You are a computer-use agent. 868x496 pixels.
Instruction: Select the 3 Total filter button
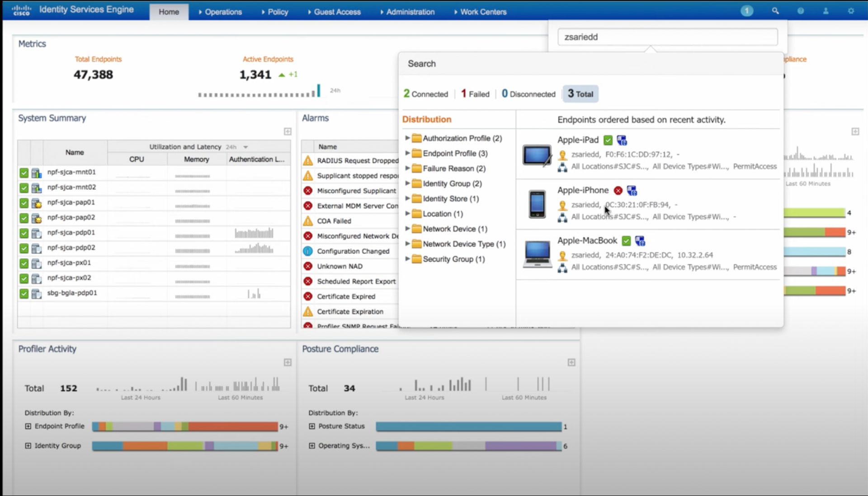click(x=580, y=94)
